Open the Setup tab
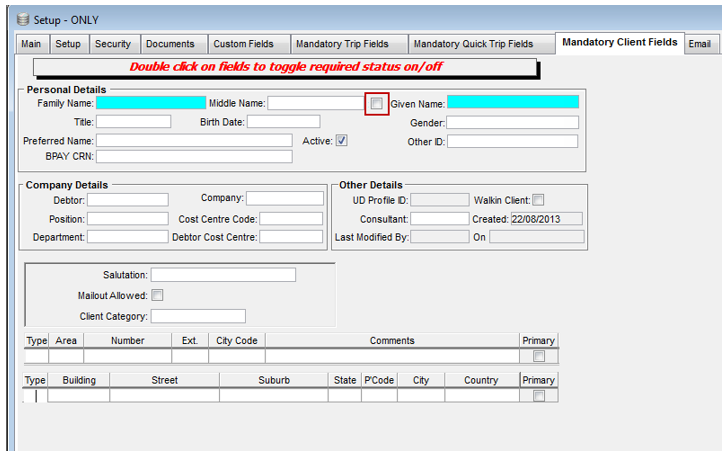 pos(68,44)
